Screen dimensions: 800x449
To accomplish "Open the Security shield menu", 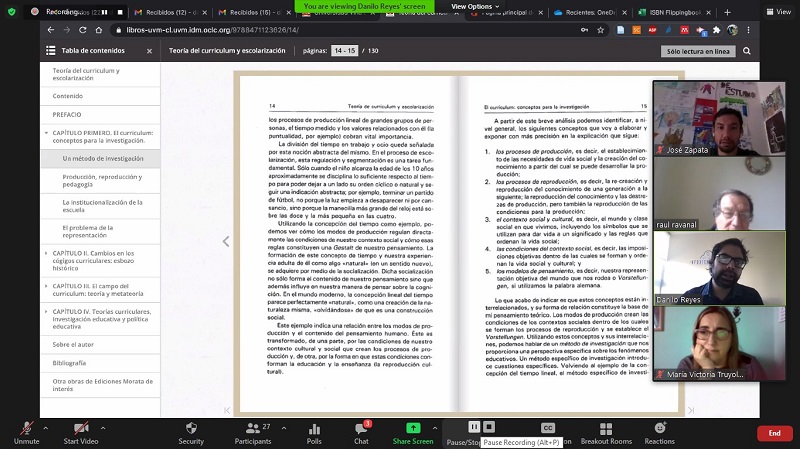I will coord(191,433).
